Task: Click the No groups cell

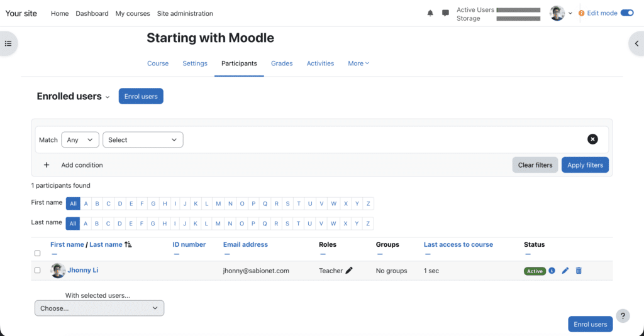Action: (391, 271)
